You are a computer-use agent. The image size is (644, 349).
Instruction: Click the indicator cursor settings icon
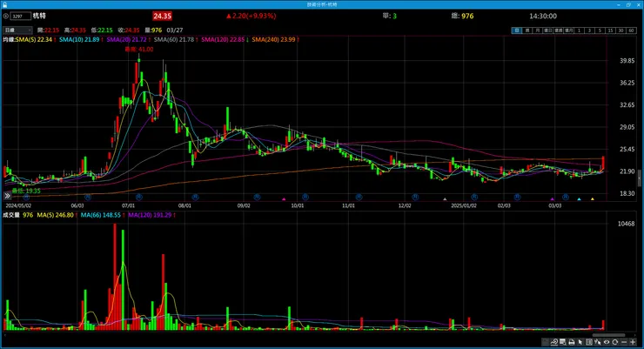598,342
